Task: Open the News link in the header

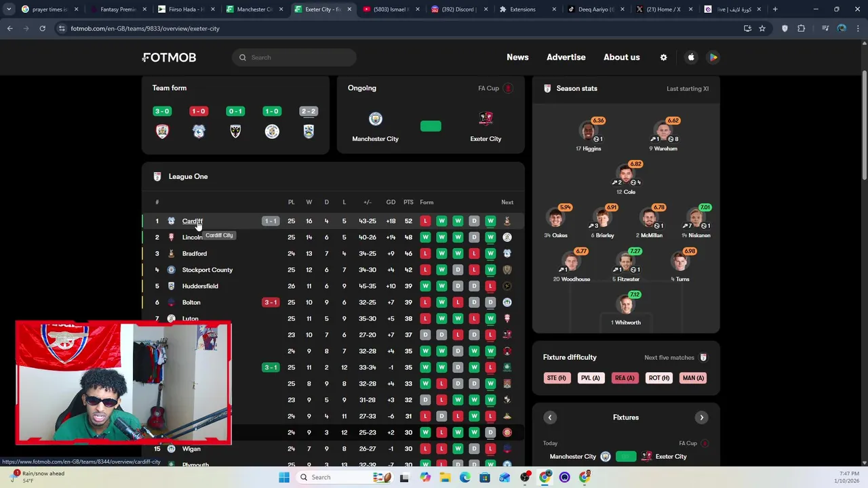Action: click(x=517, y=58)
